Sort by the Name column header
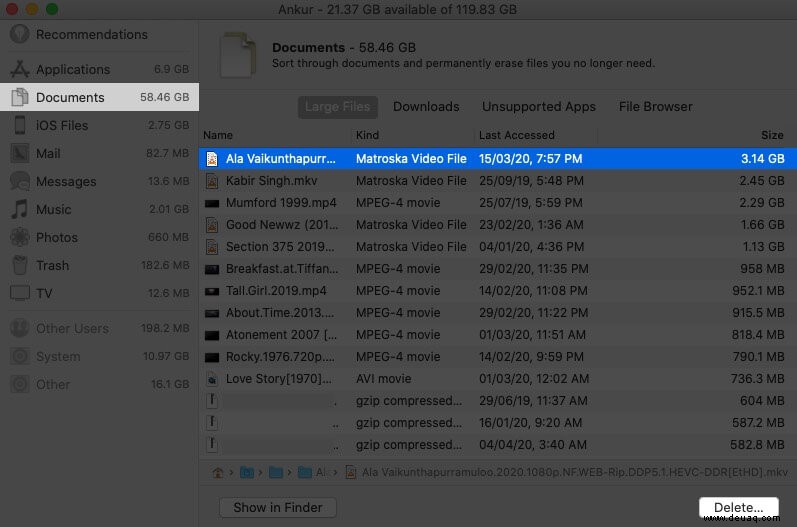The width and height of the screenshot is (797, 527). (x=218, y=135)
